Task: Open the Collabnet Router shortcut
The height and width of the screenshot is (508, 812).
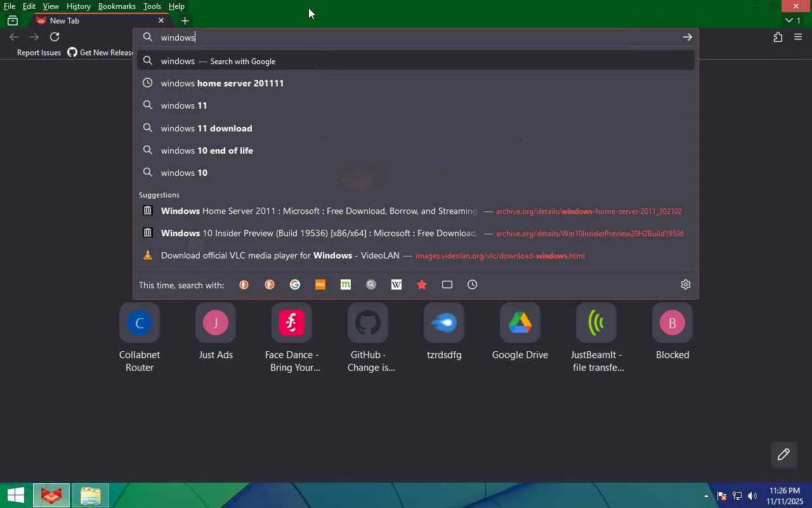Action: click(140, 338)
